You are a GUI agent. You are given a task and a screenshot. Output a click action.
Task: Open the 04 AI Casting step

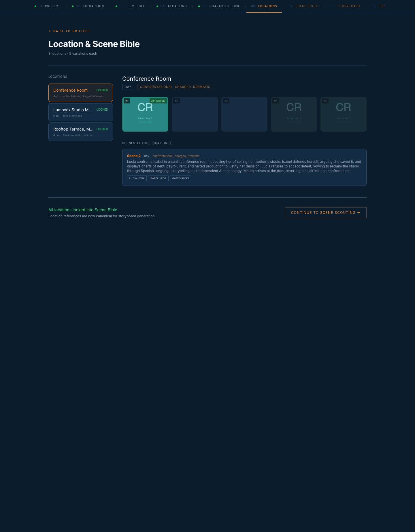[x=171, y=6]
